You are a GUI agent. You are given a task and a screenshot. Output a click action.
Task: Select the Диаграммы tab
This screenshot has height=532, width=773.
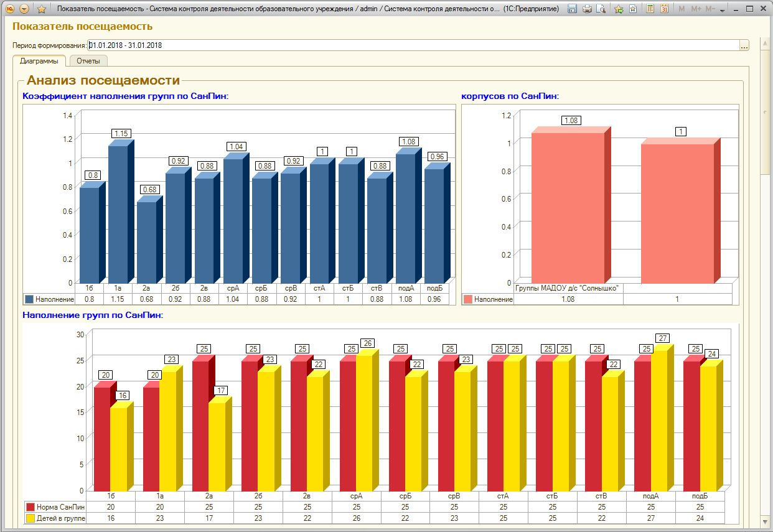(39, 61)
